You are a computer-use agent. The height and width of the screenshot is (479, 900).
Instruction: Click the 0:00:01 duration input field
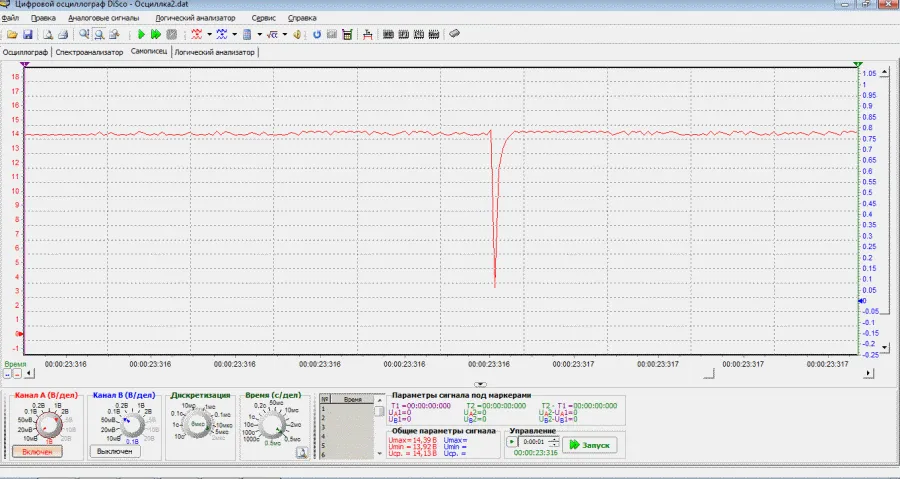click(x=533, y=442)
